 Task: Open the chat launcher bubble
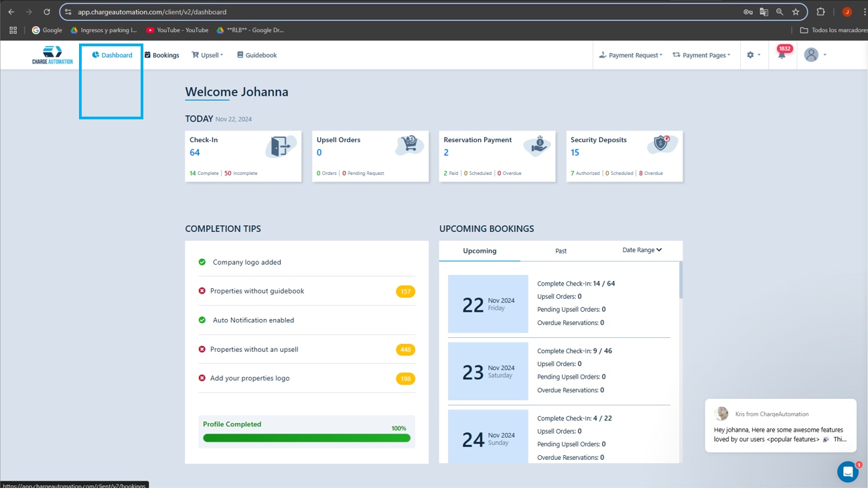848,471
